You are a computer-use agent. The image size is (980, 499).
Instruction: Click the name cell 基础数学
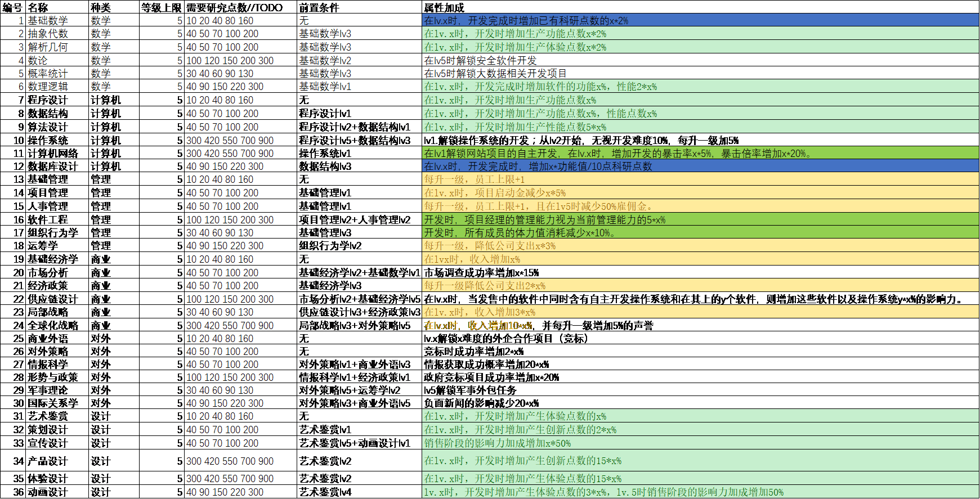pyautogui.click(x=57, y=20)
